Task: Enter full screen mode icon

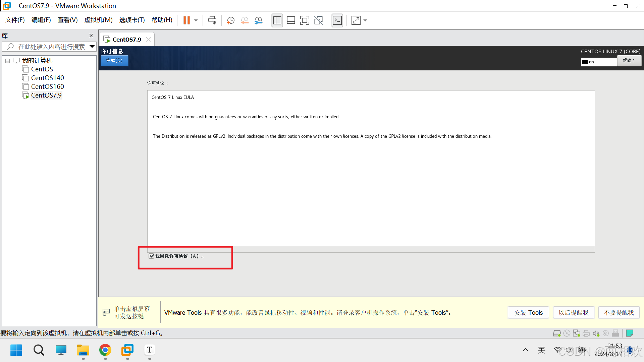Action: (305, 20)
